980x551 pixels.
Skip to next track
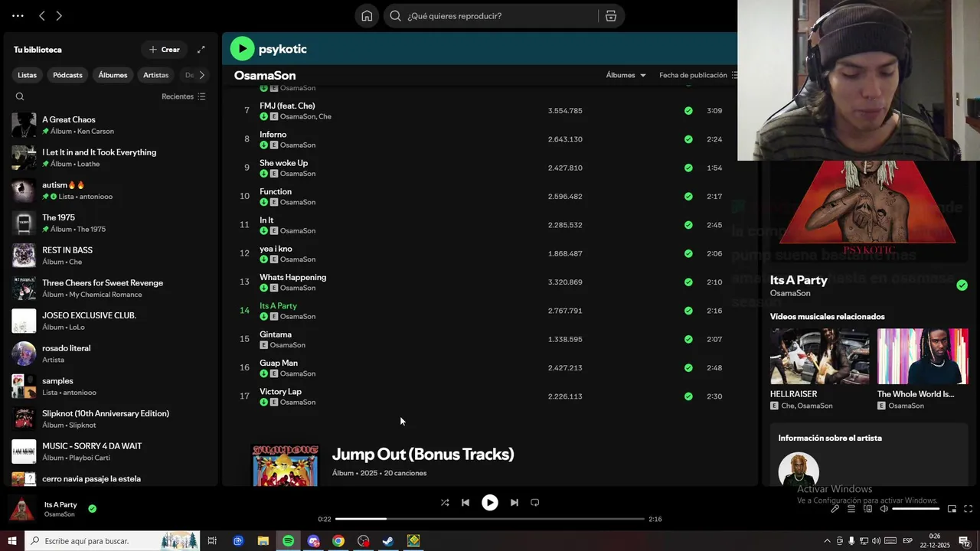514,503
